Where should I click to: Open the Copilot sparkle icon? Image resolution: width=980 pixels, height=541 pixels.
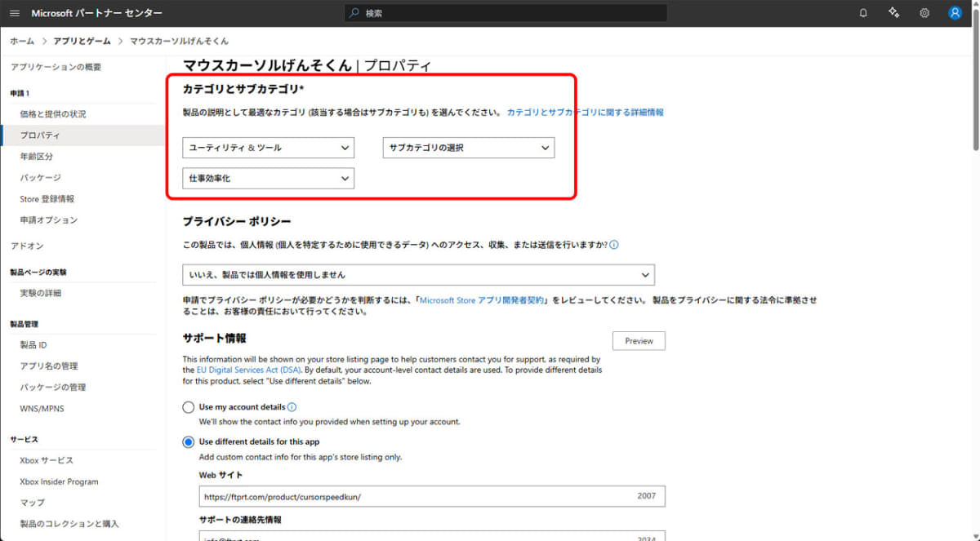coord(893,13)
